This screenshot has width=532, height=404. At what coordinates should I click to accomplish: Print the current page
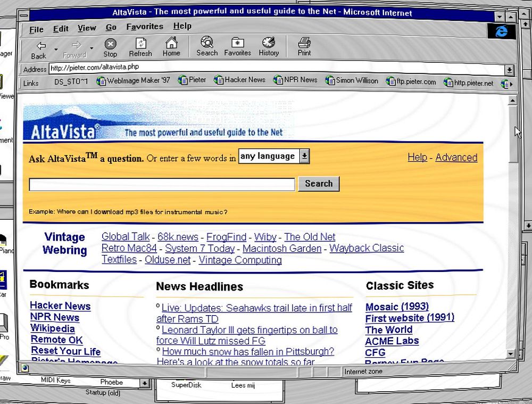pyautogui.click(x=304, y=46)
